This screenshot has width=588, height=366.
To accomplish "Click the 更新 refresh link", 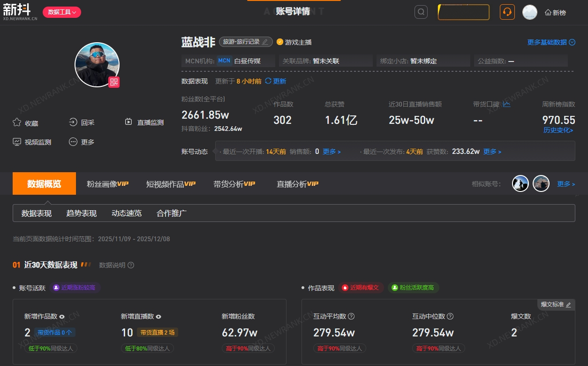I will coord(276,81).
